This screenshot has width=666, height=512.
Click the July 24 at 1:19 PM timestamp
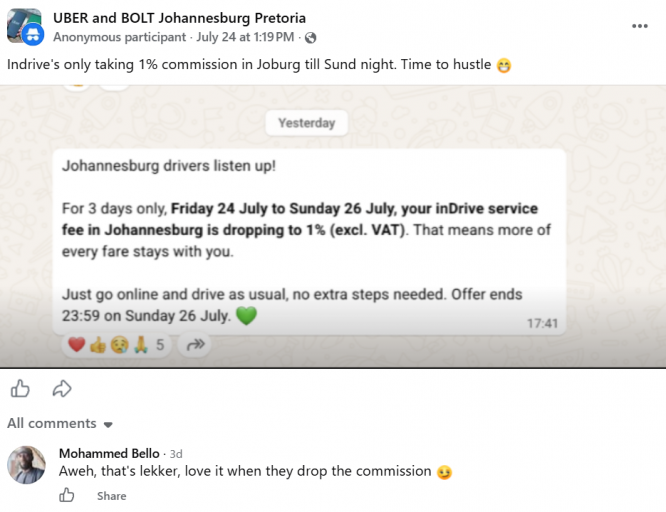(245, 37)
